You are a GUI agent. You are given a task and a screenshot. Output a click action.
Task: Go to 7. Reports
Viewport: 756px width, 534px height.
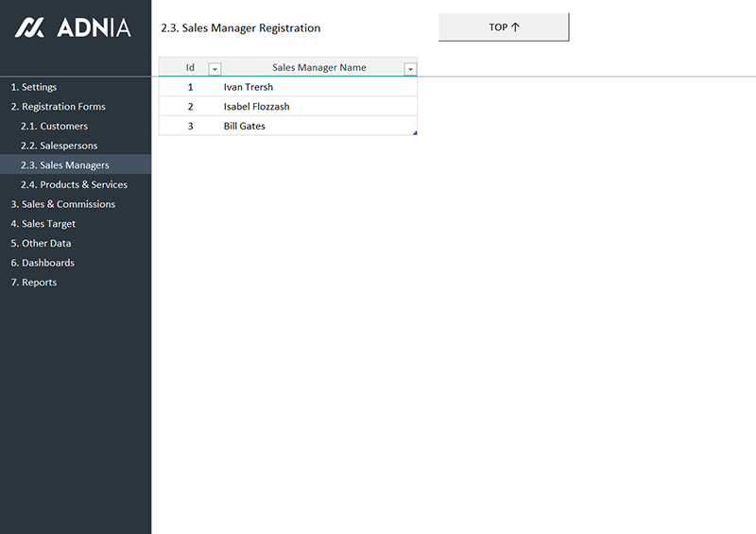[x=33, y=283]
